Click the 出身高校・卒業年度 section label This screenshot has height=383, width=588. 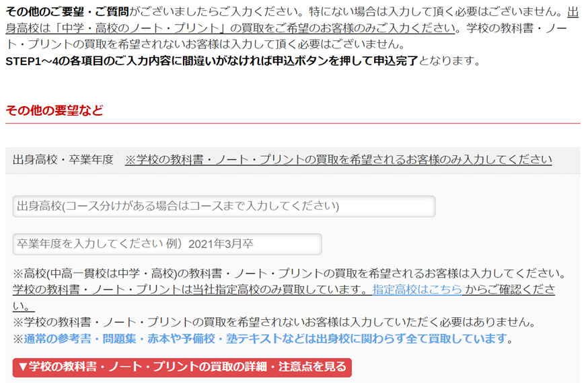63,160
